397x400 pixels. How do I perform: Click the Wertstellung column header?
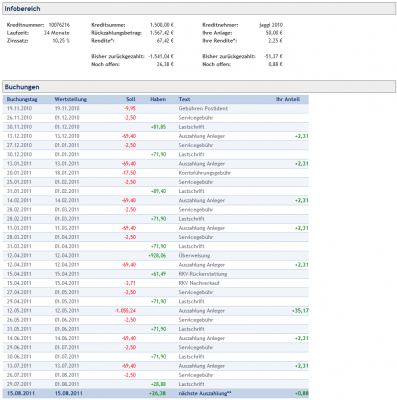pos(70,99)
